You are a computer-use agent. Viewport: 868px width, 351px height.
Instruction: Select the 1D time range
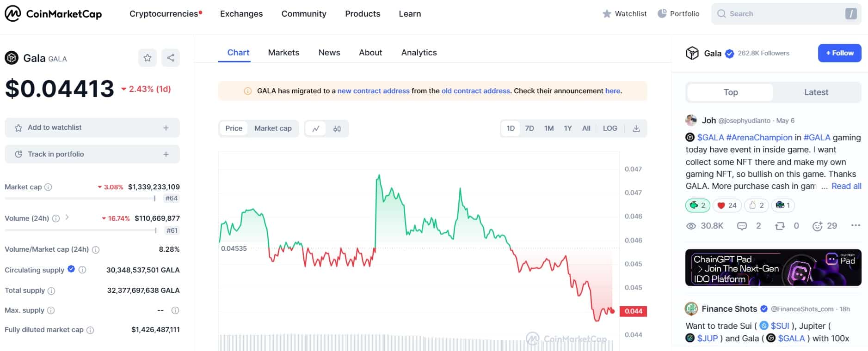511,128
